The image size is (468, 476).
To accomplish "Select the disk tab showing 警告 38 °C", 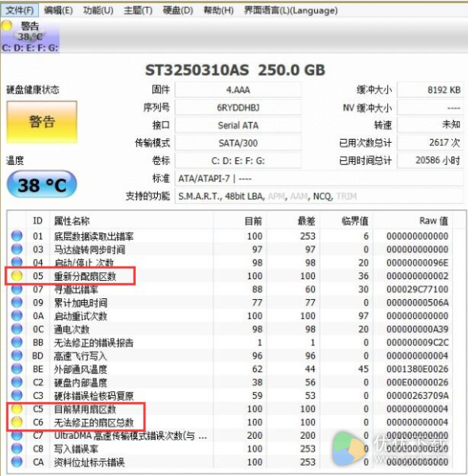I will (30, 36).
